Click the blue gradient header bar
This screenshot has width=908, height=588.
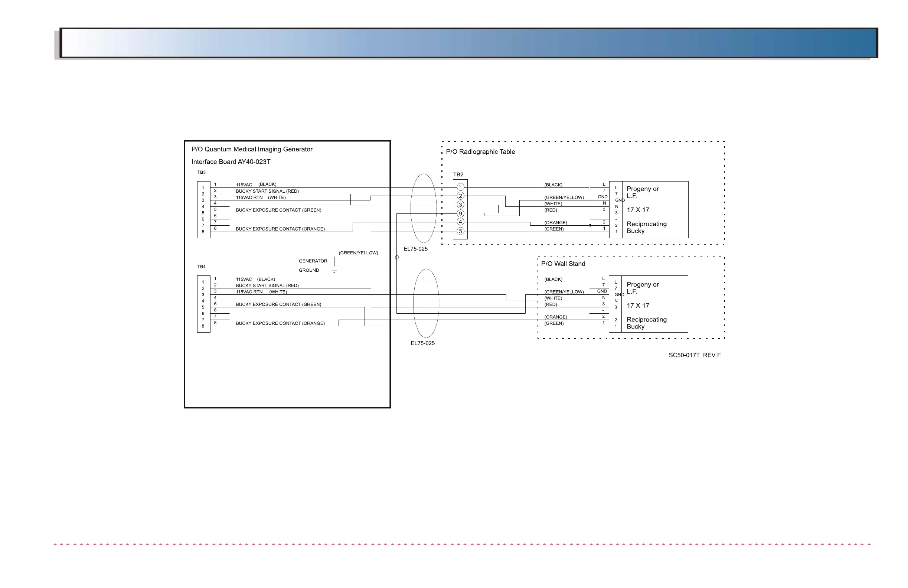point(468,43)
